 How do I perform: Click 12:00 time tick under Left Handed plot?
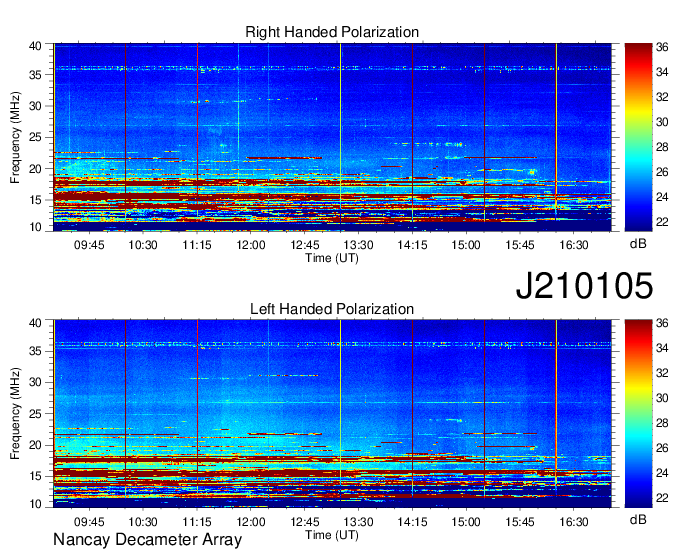(x=251, y=522)
